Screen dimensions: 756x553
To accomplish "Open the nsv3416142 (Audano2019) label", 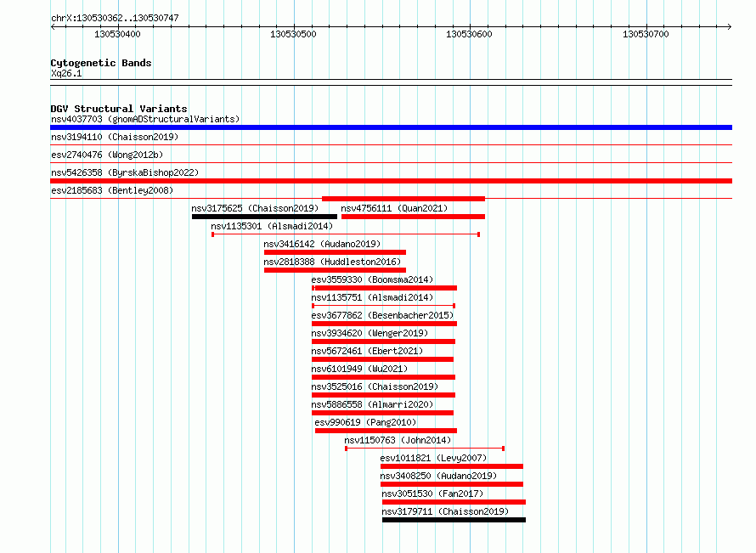I will point(322,244).
